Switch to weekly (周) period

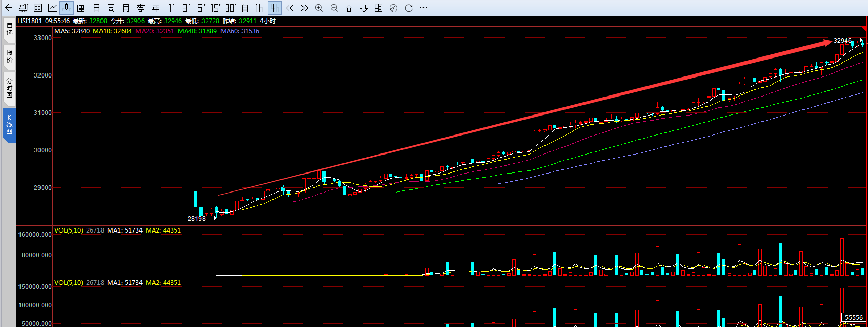tap(111, 8)
